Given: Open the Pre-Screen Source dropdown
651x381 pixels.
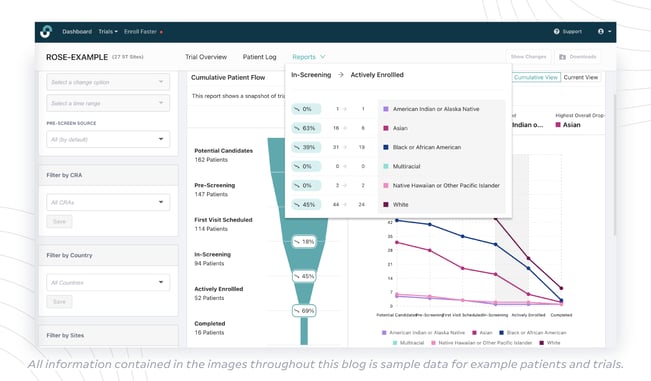Looking at the screenshot, I should point(108,139).
